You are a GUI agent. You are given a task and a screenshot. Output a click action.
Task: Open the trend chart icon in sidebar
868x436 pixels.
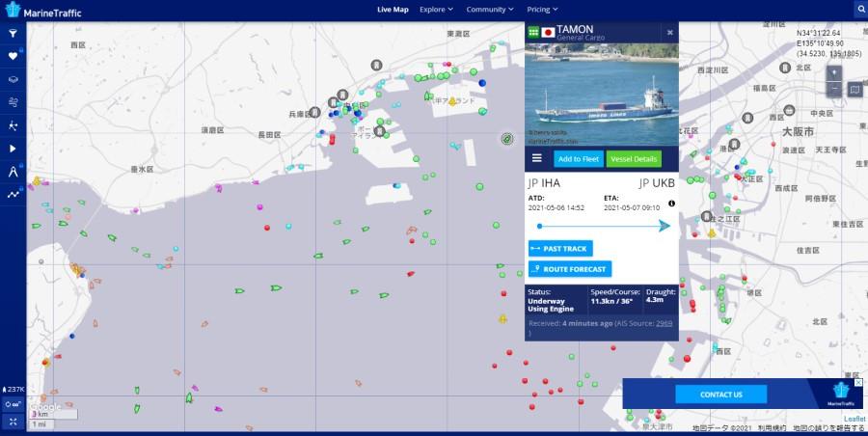coord(13,195)
